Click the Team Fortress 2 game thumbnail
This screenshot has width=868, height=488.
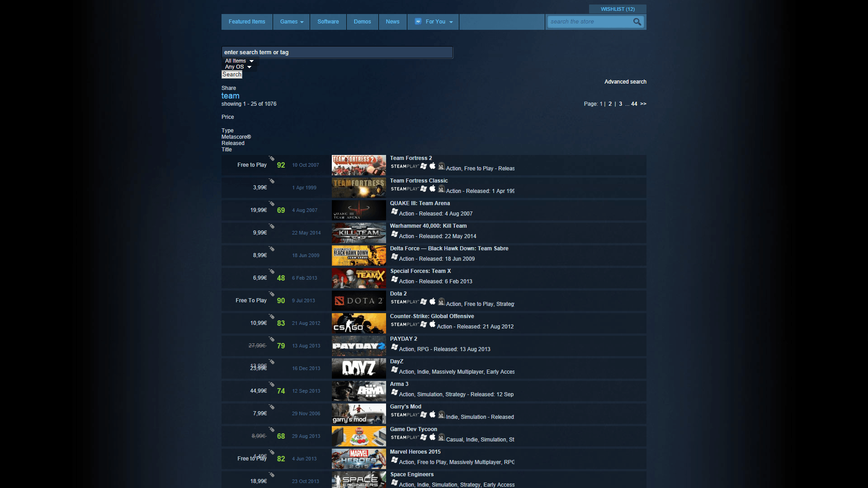tap(359, 164)
